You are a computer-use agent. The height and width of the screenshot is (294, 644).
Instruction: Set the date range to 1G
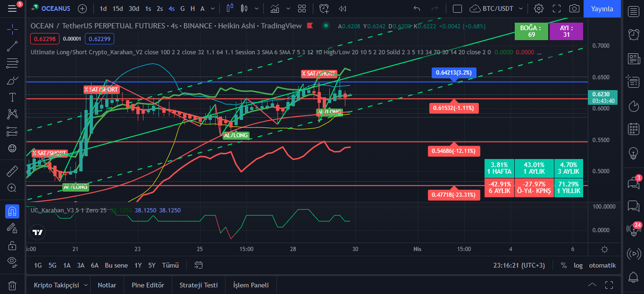(x=38, y=265)
